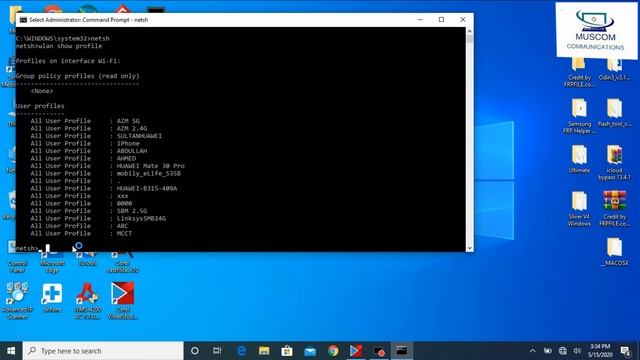Open Cortana from the taskbar
640x360 pixels.
pos(195,351)
